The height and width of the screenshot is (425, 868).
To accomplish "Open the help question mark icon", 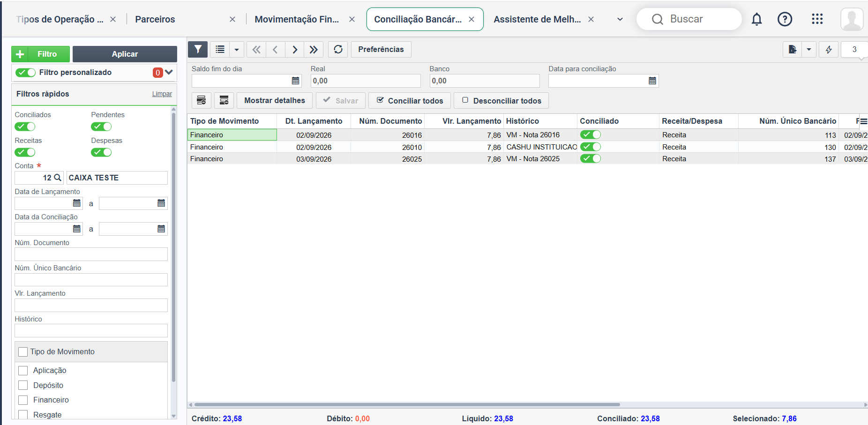I will pos(785,19).
